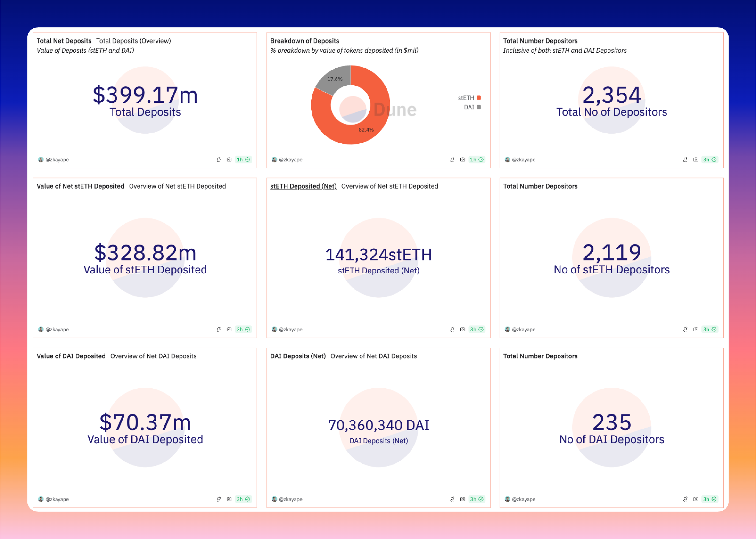Open the 'Breakdown of Deposits' title link
This screenshot has width=756, height=539.
(304, 41)
